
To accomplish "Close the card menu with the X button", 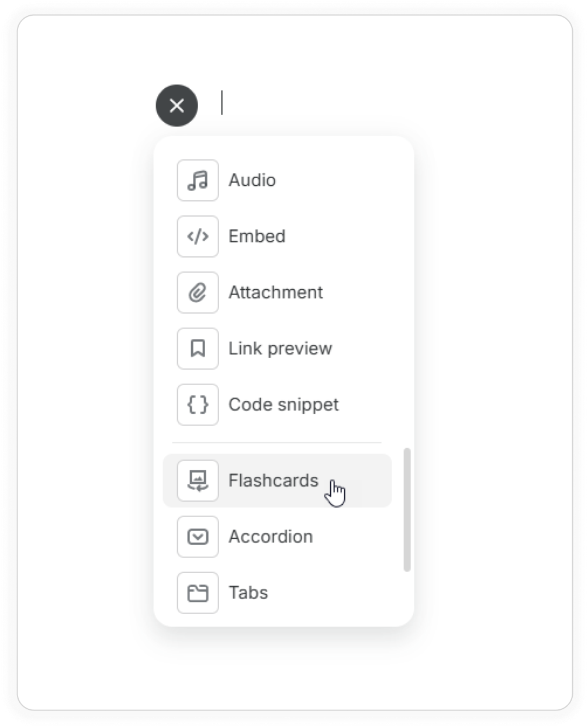I will coord(177,106).
